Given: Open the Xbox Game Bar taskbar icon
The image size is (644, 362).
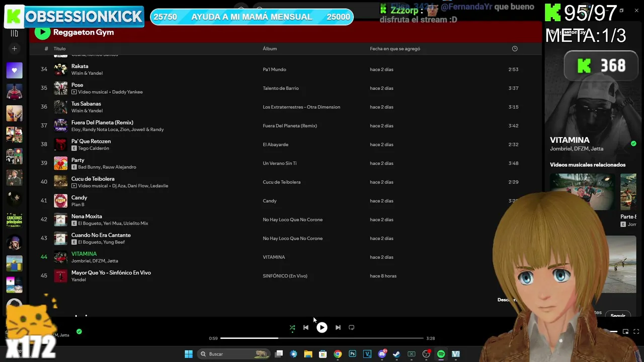Looking at the screenshot, I should pos(412,354).
